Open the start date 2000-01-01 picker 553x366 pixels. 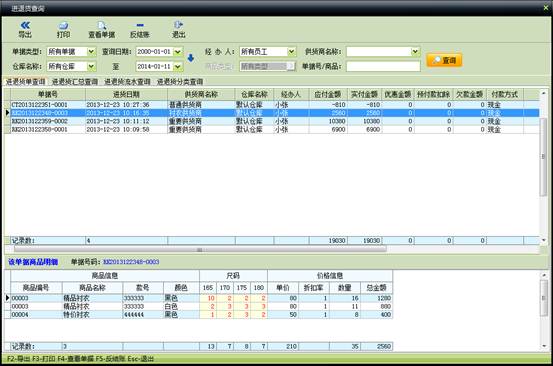178,52
